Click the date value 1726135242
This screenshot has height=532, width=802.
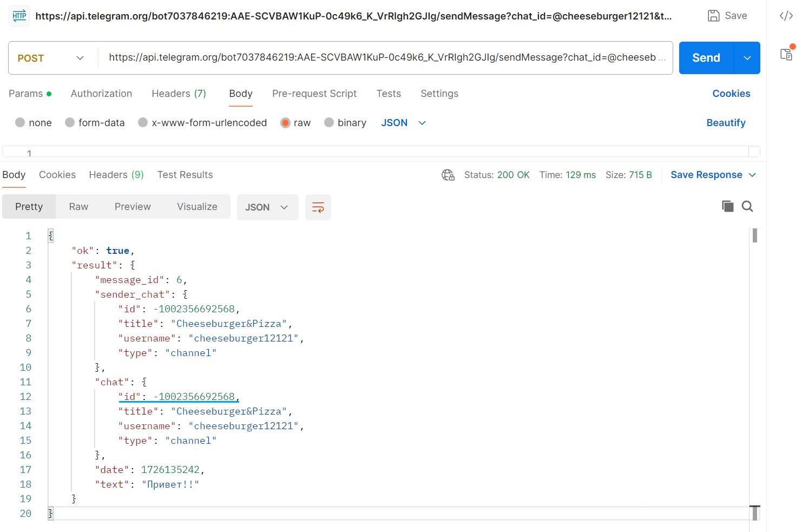coord(170,470)
